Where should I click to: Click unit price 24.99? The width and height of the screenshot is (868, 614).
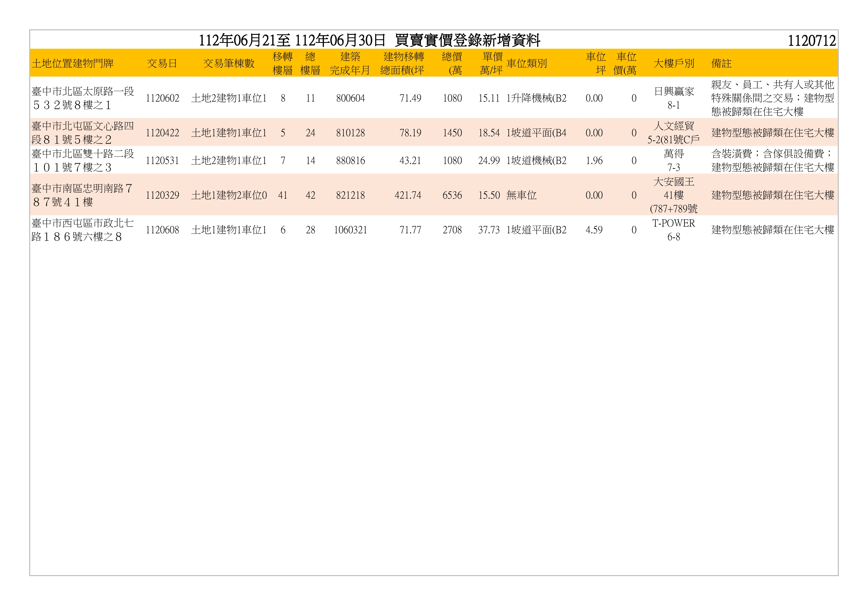(489, 161)
